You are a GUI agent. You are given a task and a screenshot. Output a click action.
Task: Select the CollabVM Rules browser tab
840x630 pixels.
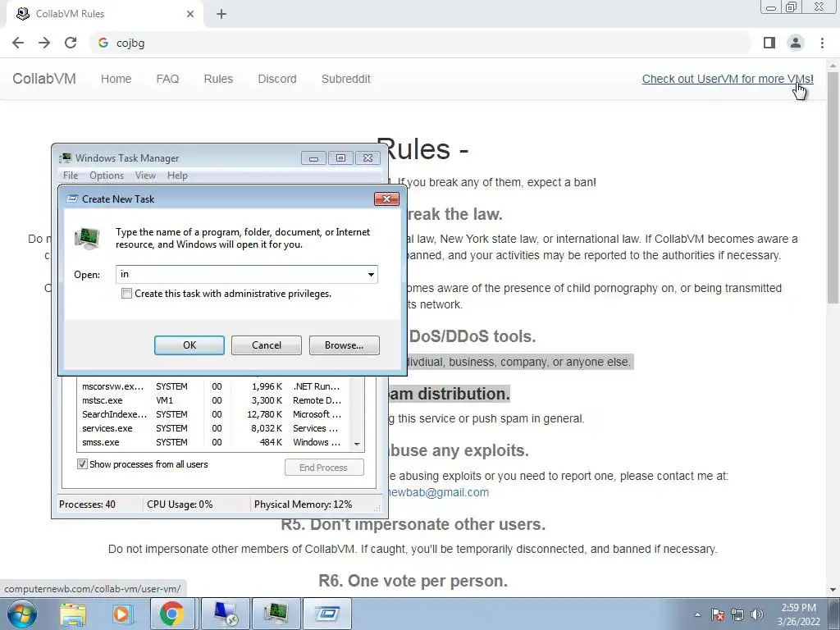(x=105, y=14)
